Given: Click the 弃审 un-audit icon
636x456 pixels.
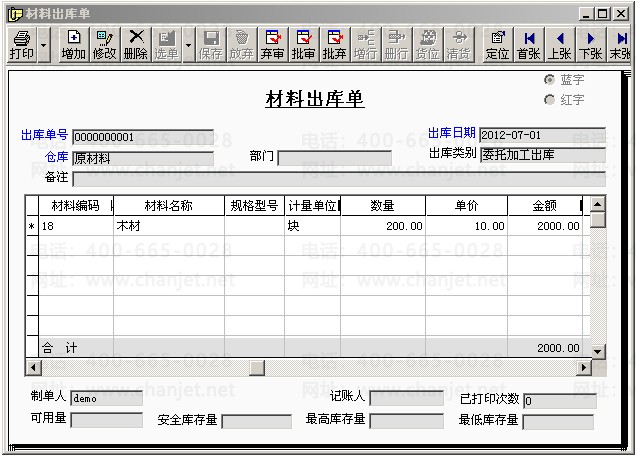Looking at the screenshot, I should (x=273, y=45).
